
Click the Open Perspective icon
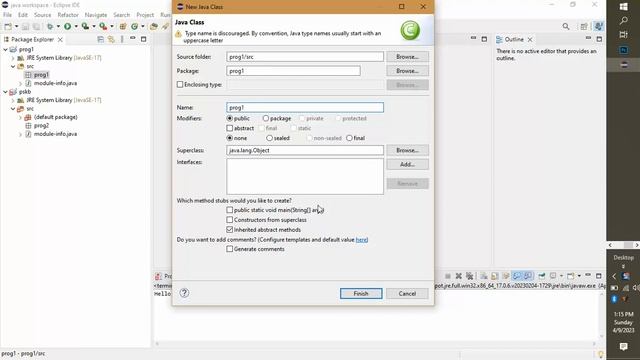tap(584, 26)
